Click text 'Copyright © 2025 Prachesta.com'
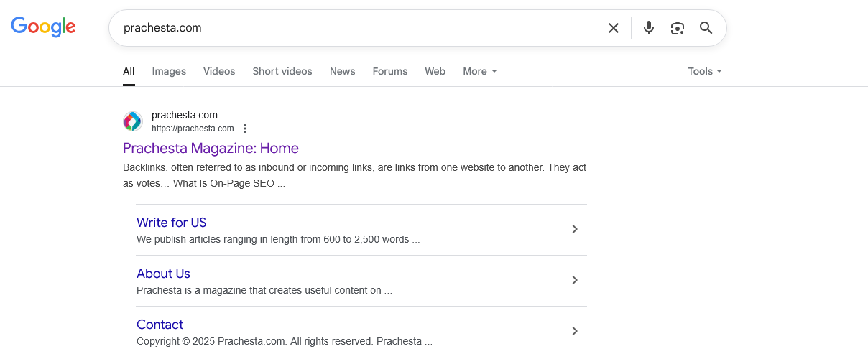The height and width of the screenshot is (354, 868). click(x=285, y=341)
